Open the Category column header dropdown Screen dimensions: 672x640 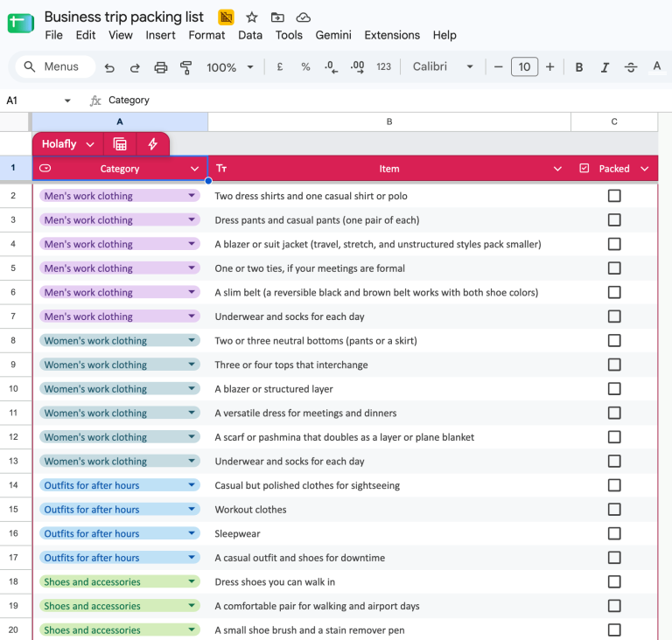[194, 169]
